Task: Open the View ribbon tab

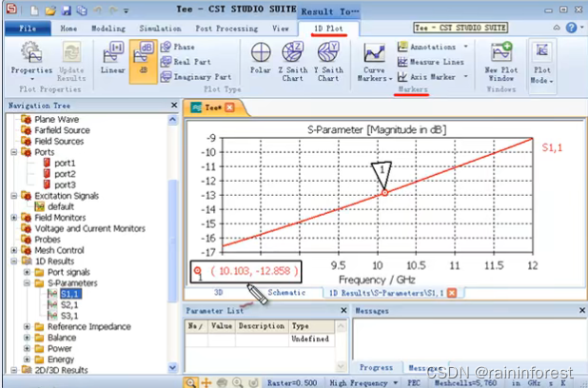Action: pos(281,29)
